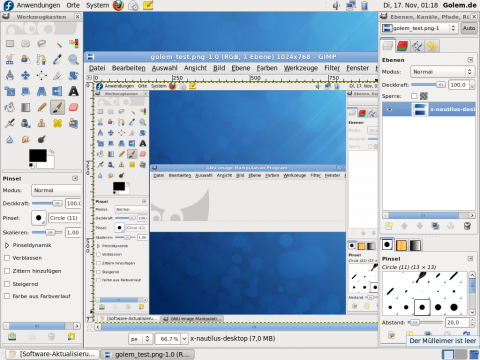Select the Color Picker tool
Viewport: 480px width, 360px height.
[58, 59]
